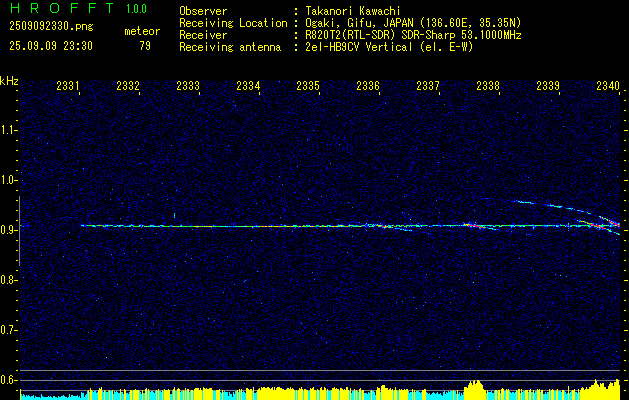
Task: Click time marker 2332
Action: pyautogui.click(x=128, y=85)
